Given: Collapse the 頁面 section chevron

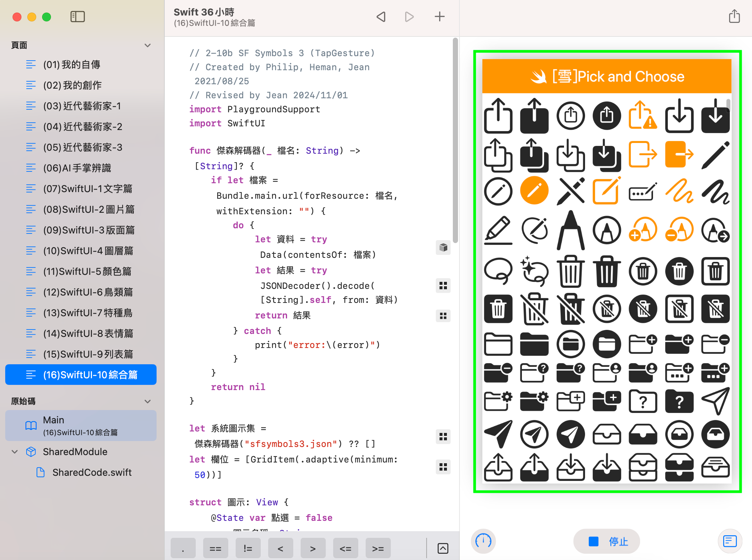Looking at the screenshot, I should click(x=148, y=45).
